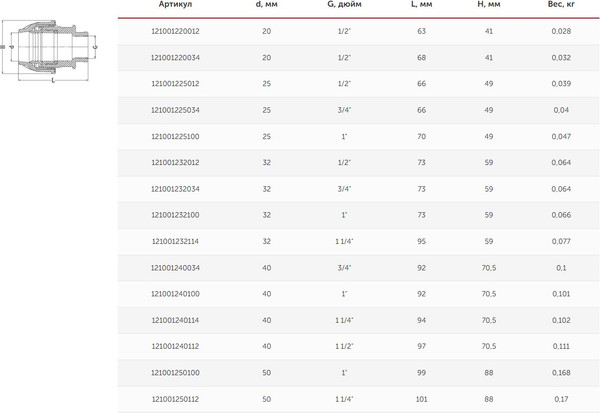Select article number 121001240034
This screenshot has width=600, height=413.
[x=175, y=267]
